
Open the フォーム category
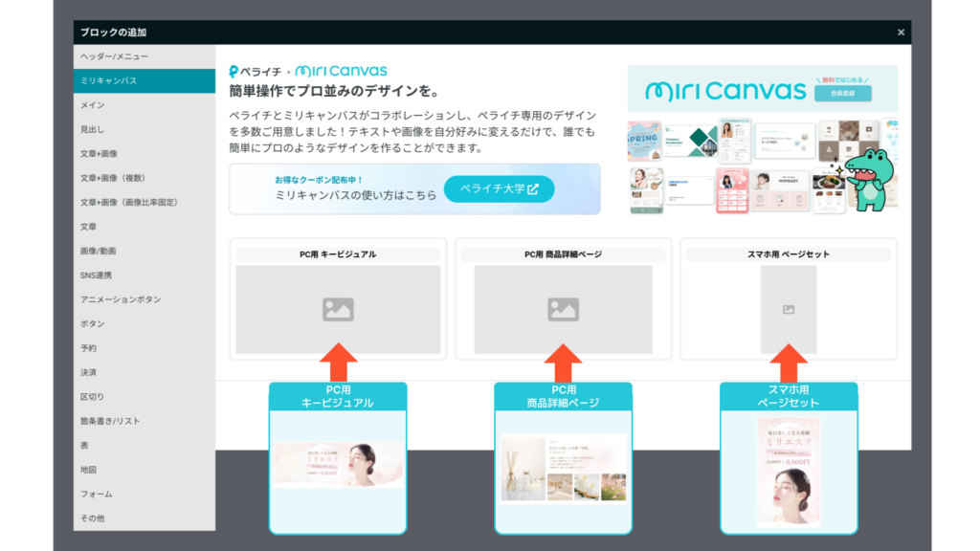145,495
